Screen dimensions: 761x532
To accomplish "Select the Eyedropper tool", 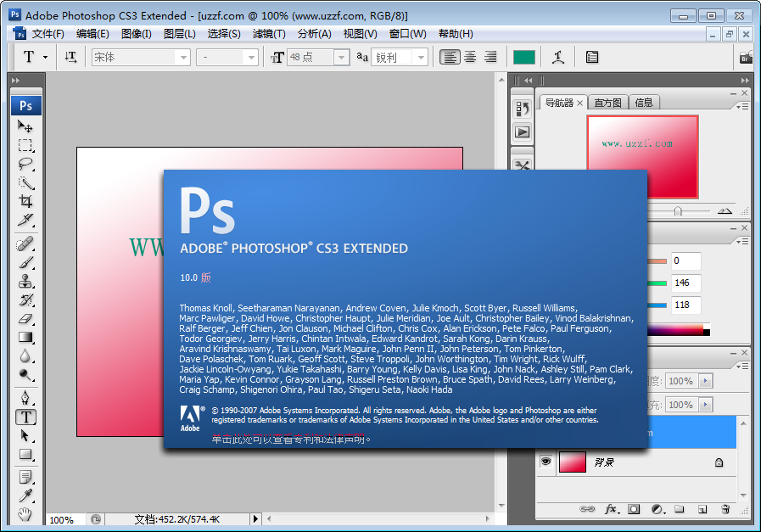I will tap(25, 496).
